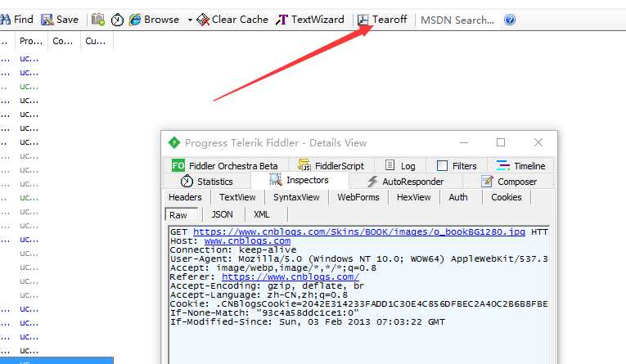The width and height of the screenshot is (626, 364).
Task: Open the HexView inspector tab
Action: pos(413,197)
